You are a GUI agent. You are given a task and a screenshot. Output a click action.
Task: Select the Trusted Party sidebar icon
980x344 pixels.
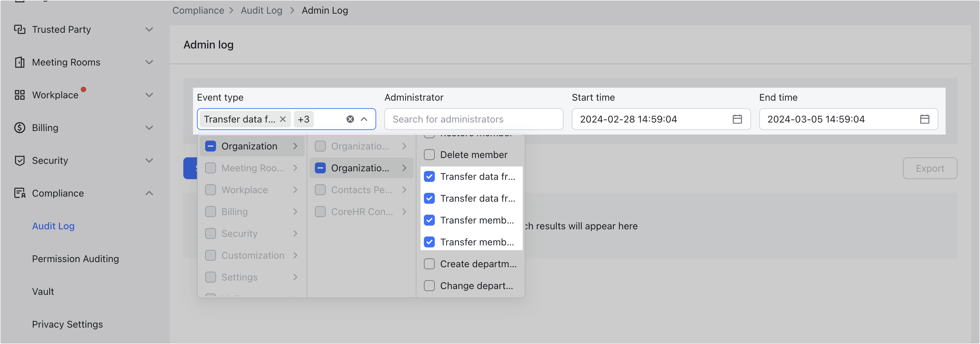click(x=20, y=29)
